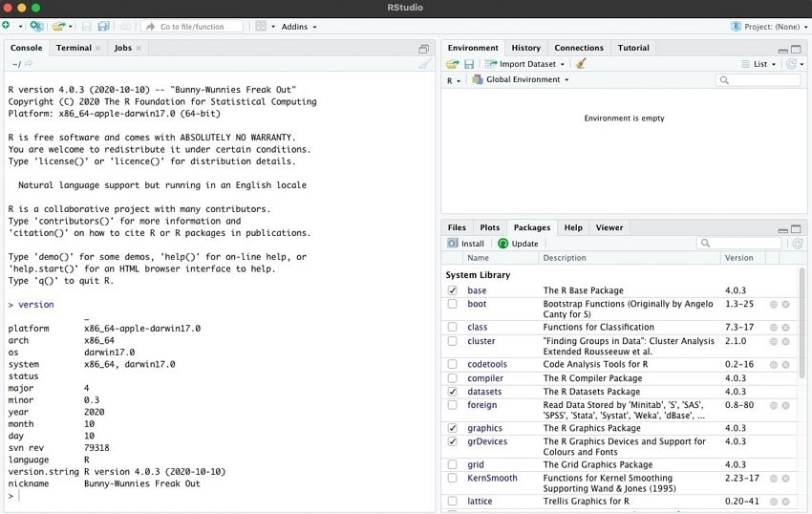The height and width of the screenshot is (514, 812).
Task: Check the foreign package checkbox
Action: pyautogui.click(x=452, y=405)
